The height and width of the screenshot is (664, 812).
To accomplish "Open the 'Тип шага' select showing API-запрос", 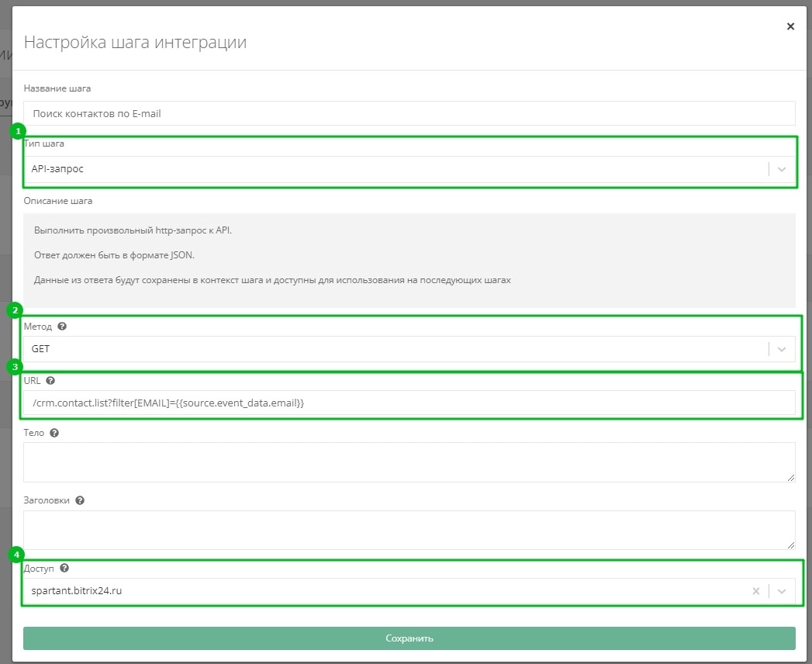I will pos(388,169).
